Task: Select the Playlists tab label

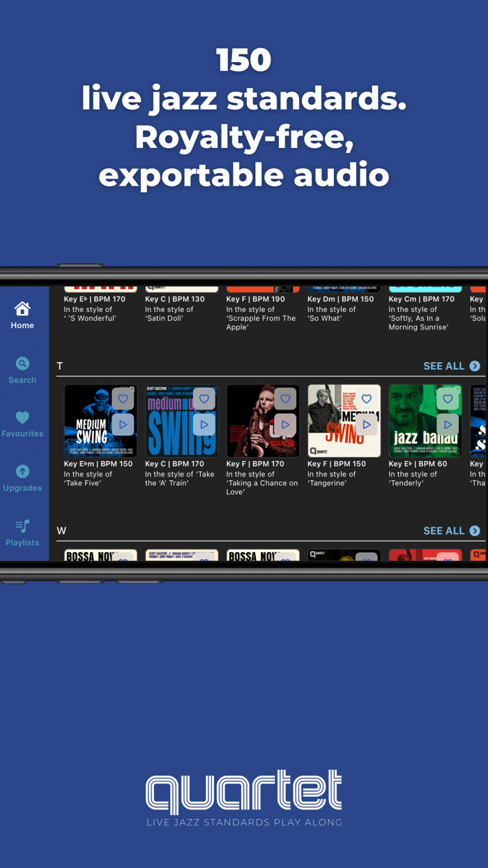Action: pyautogui.click(x=22, y=543)
